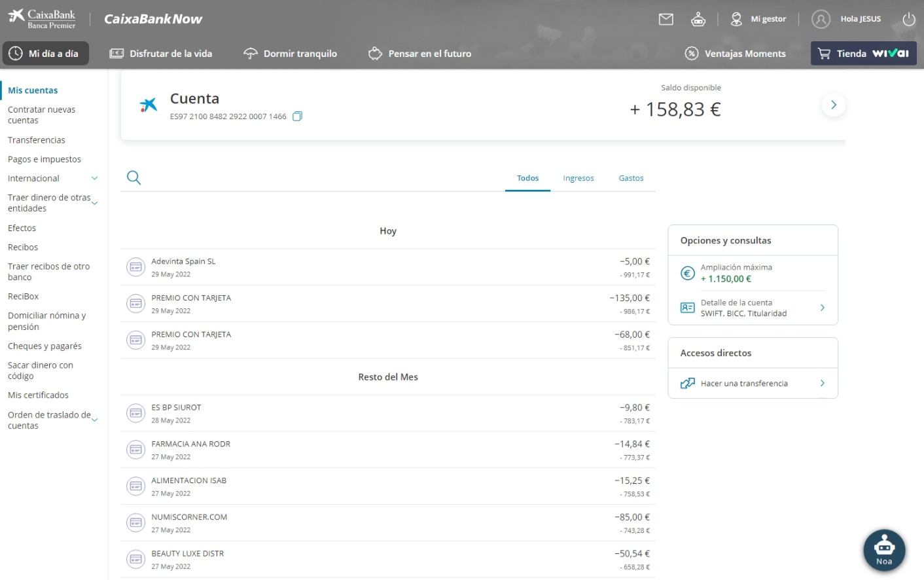Screen dimensions: 924x580
Task: Expand Orden de traslado de cuentas
Action: 94,420
